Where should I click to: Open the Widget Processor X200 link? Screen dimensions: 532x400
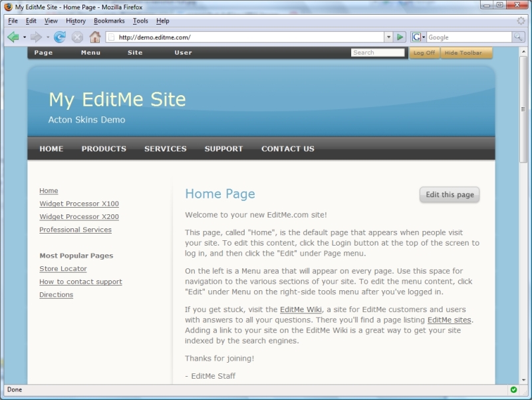[x=79, y=216]
